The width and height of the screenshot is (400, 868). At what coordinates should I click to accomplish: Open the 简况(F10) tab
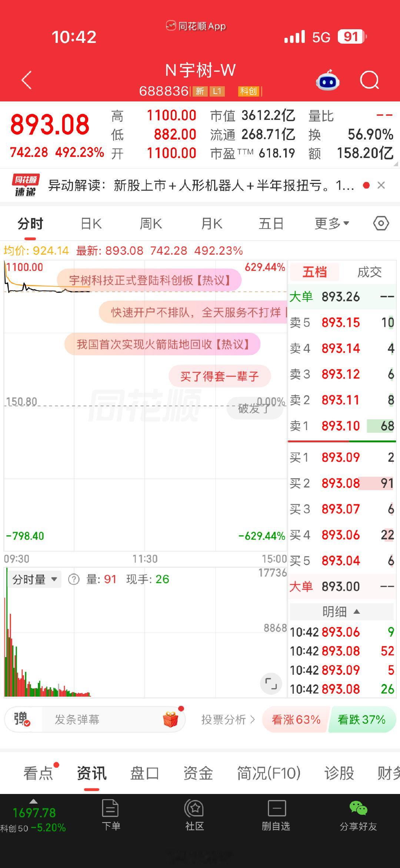pyautogui.click(x=269, y=773)
